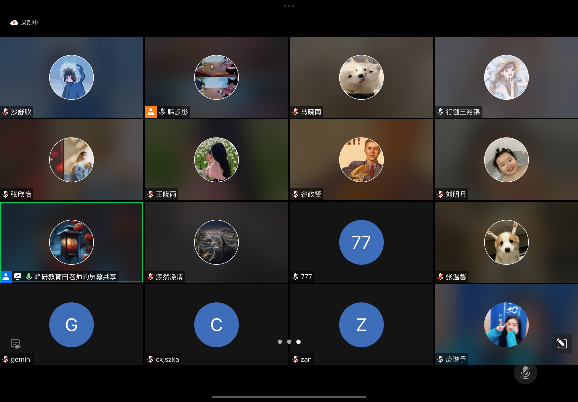This screenshot has width=578, height=402.
Task: Click the orange host badge icon
Action: tap(151, 112)
